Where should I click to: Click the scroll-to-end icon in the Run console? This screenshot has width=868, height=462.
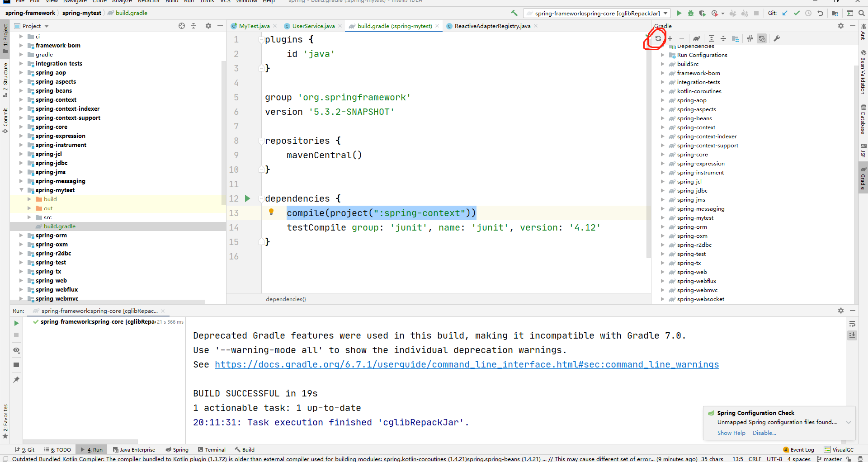point(852,335)
